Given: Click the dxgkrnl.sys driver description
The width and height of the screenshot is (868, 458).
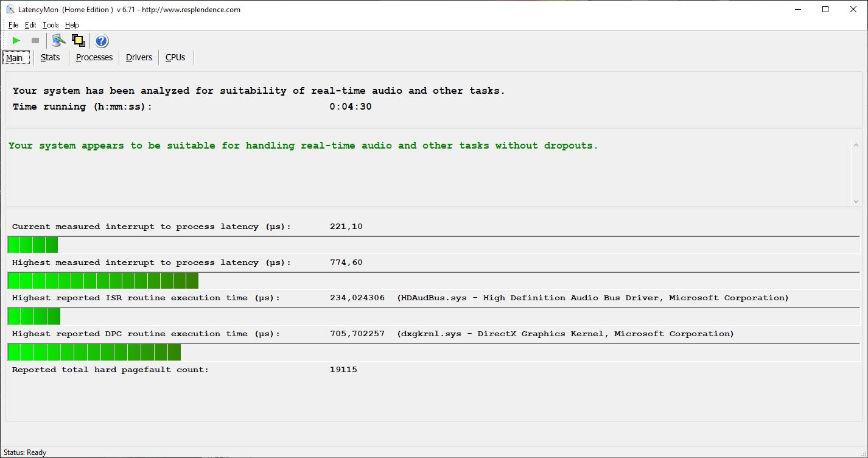Looking at the screenshot, I should [x=565, y=334].
